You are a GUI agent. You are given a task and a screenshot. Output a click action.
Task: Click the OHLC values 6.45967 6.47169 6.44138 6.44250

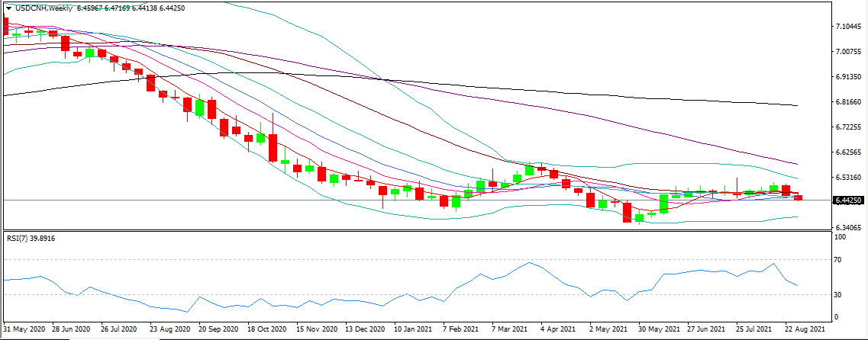pos(131,8)
